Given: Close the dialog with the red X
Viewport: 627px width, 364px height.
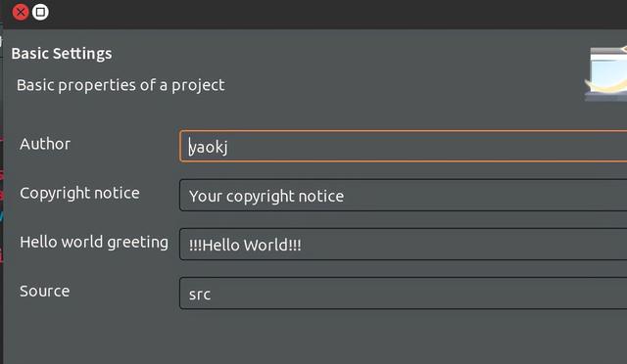Looking at the screenshot, I should pyautogui.click(x=21, y=12).
